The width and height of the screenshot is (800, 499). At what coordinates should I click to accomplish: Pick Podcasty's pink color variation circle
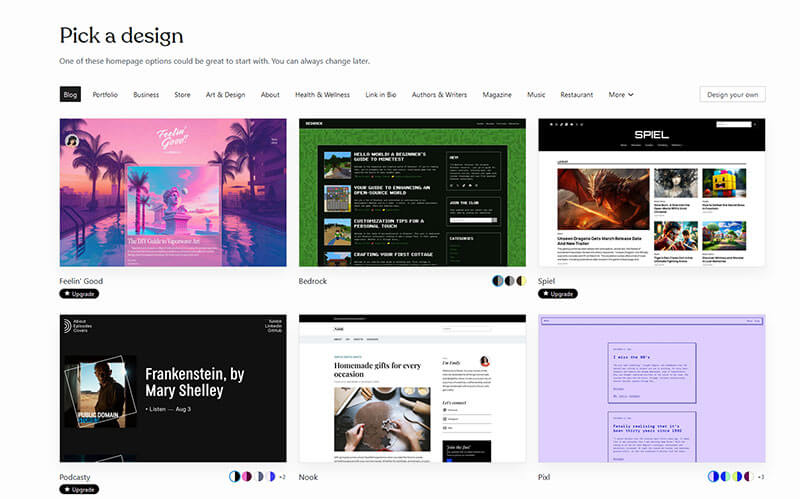(246, 477)
